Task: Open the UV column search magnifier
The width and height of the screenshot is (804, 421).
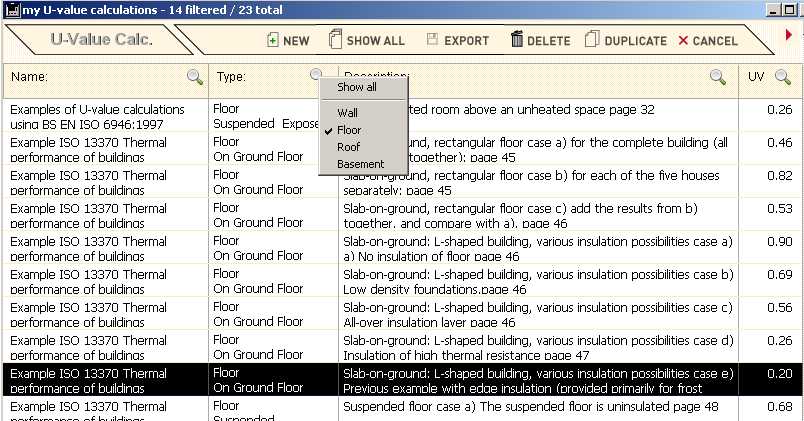Action: (782, 77)
